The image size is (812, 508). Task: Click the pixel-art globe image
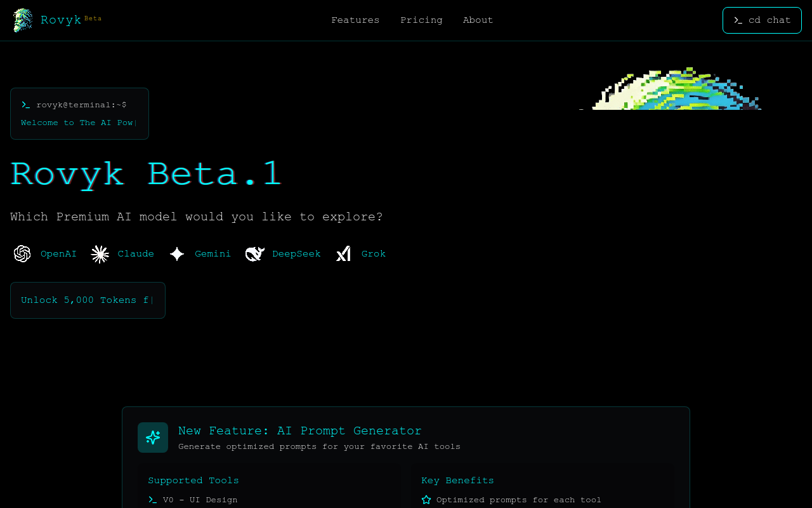point(670,88)
